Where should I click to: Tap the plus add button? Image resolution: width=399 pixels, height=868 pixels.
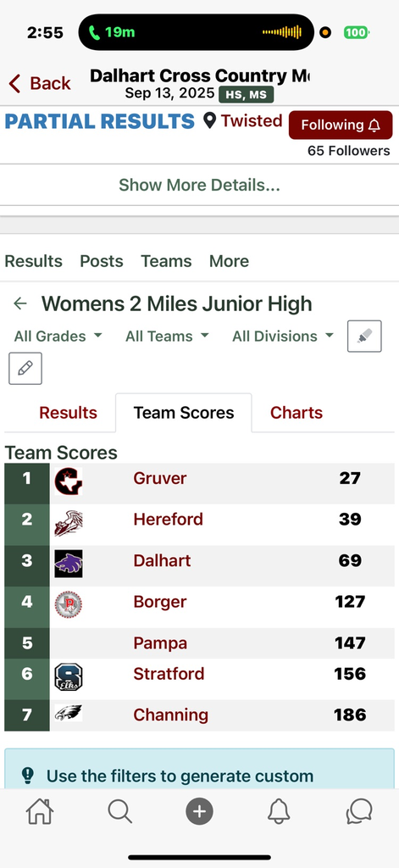point(199,812)
